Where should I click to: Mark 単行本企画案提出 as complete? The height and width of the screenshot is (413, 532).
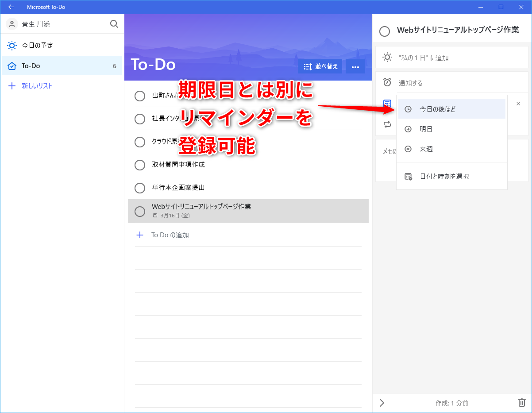[140, 188]
